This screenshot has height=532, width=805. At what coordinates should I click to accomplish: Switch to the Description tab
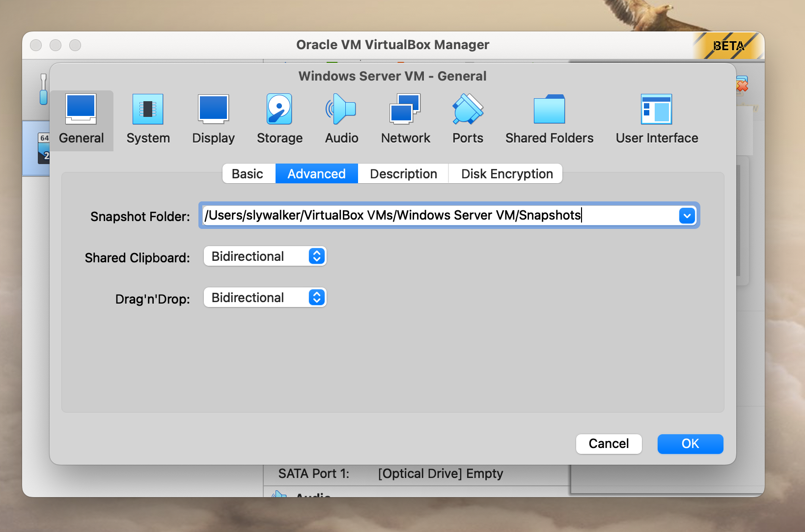[403, 174]
